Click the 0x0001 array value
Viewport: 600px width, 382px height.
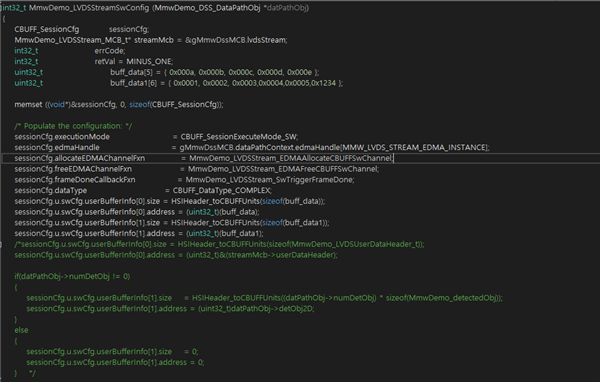(x=186, y=83)
